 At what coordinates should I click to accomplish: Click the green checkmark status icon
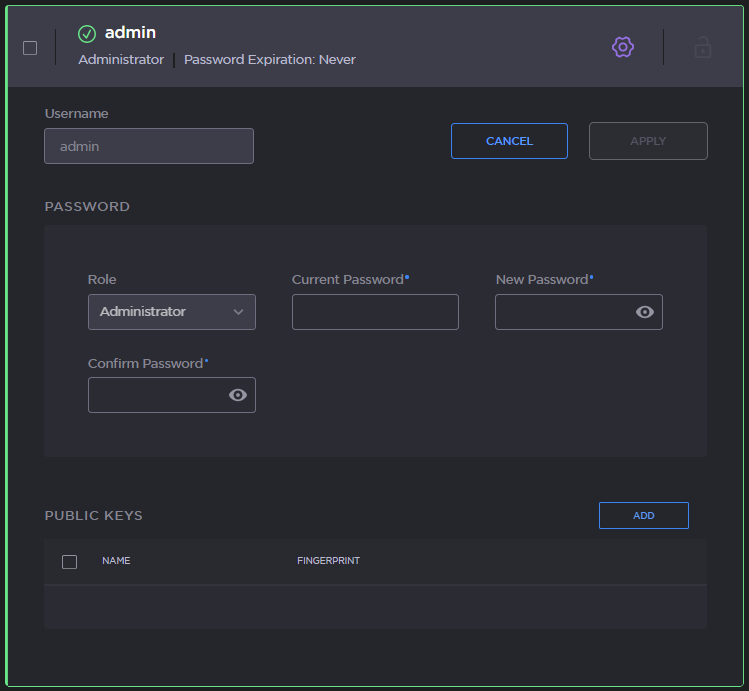click(x=87, y=34)
